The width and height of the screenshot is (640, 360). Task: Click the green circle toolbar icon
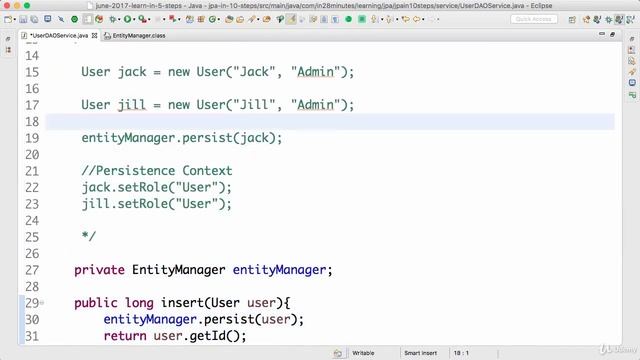348,19
